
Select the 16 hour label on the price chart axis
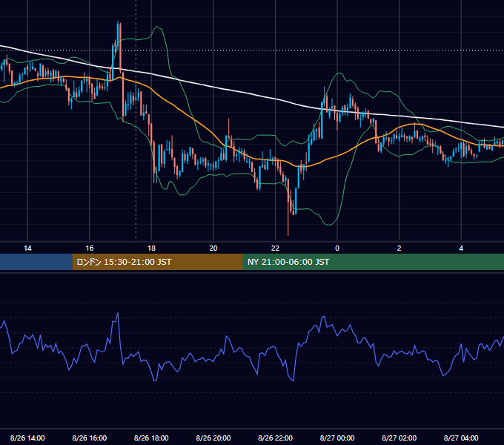90,248
